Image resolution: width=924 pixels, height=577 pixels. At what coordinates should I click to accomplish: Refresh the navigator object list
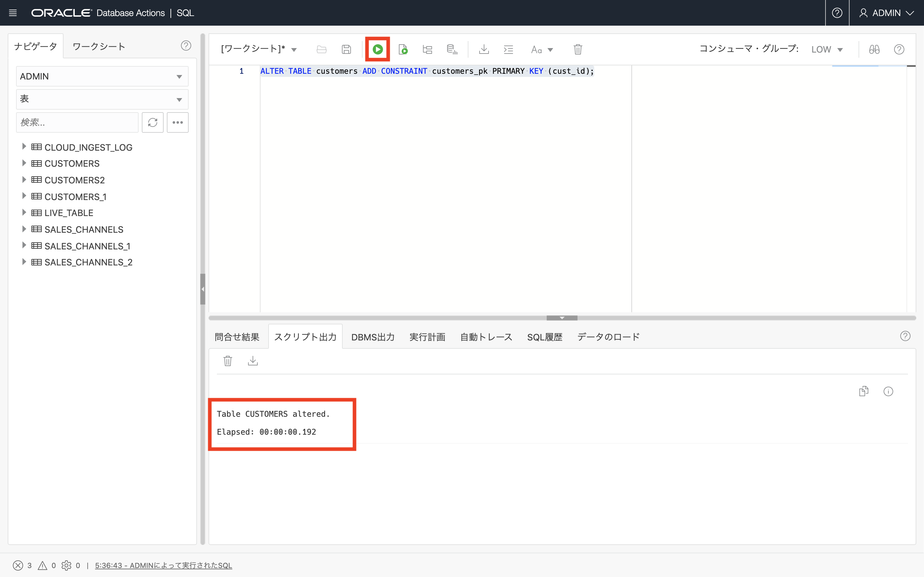[x=152, y=122]
